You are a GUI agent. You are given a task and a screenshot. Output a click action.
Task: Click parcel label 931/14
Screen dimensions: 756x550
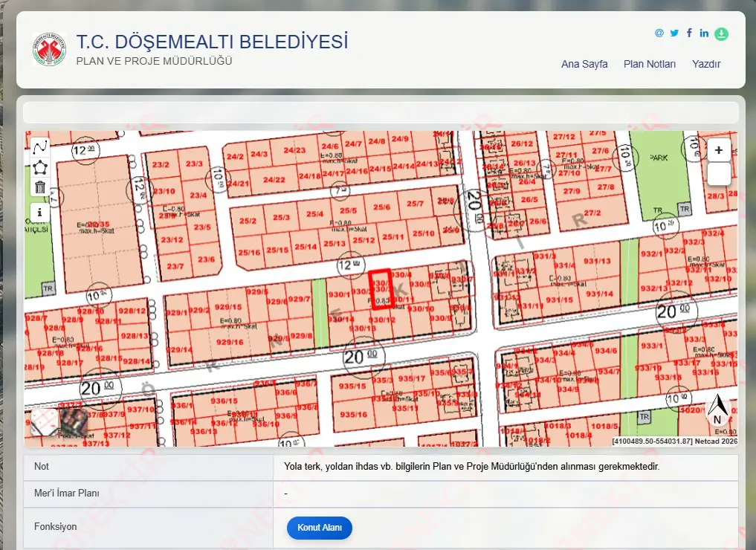click(599, 294)
